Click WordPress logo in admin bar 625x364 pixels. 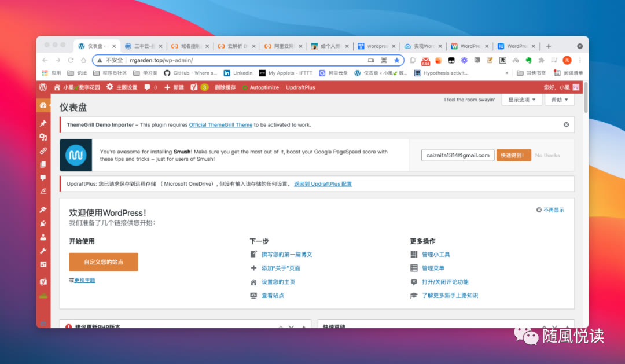43,87
